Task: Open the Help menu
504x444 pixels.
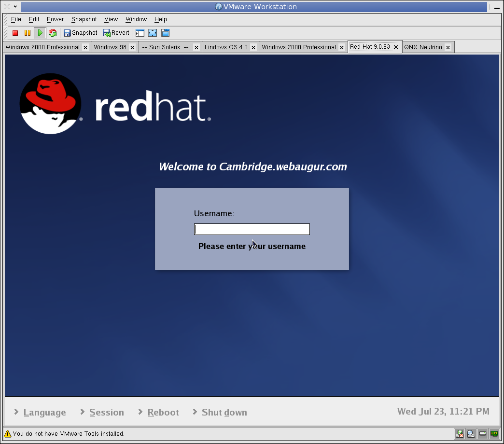Action: 160,19
